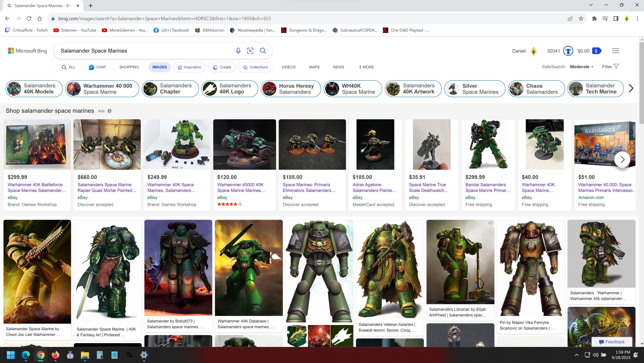Advance shopping ads carousel arrow
644x363 pixels.
point(622,159)
